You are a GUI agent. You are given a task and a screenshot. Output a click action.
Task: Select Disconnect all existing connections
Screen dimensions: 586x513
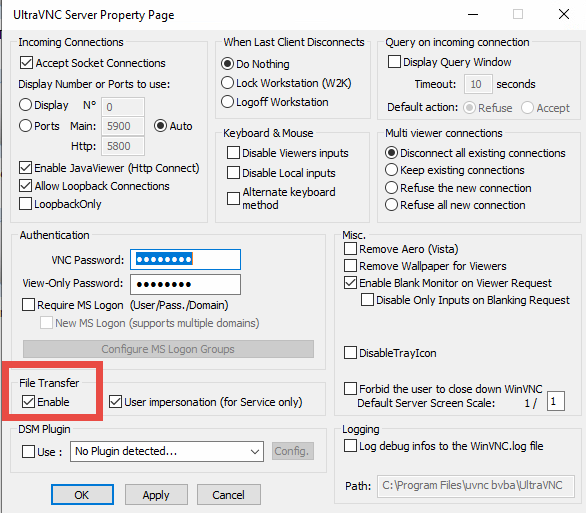click(391, 152)
